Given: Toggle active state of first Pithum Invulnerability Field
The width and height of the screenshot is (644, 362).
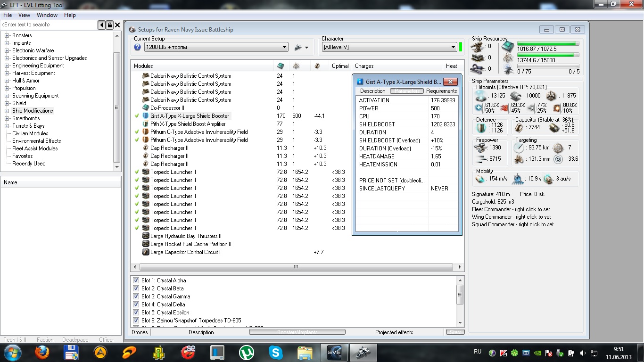Looking at the screenshot, I should pyautogui.click(x=137, y=132).
